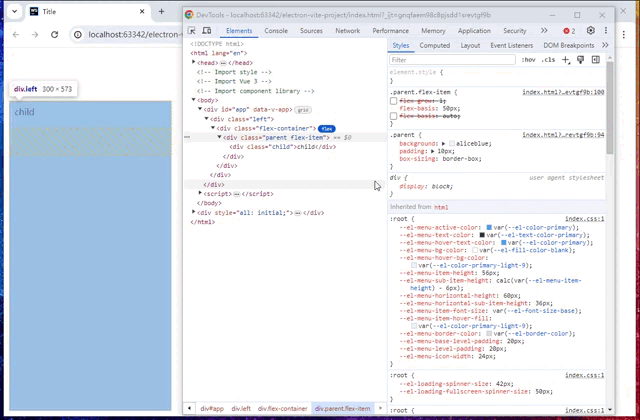This screenshot has width=640, height=420.
Task: Focus the Styles Filter input
Action: pyautogui.click(x=452, y=60)
